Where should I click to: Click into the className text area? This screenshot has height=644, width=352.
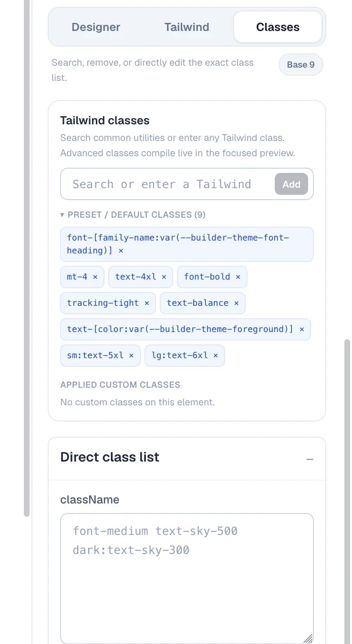point(187,579)
